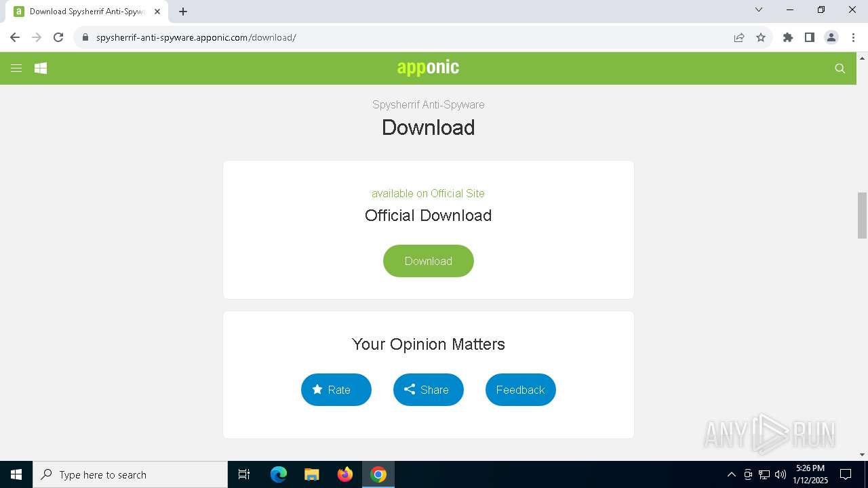Click the Spysherrif Anti-Spyware subtitle

pos(428,104)
